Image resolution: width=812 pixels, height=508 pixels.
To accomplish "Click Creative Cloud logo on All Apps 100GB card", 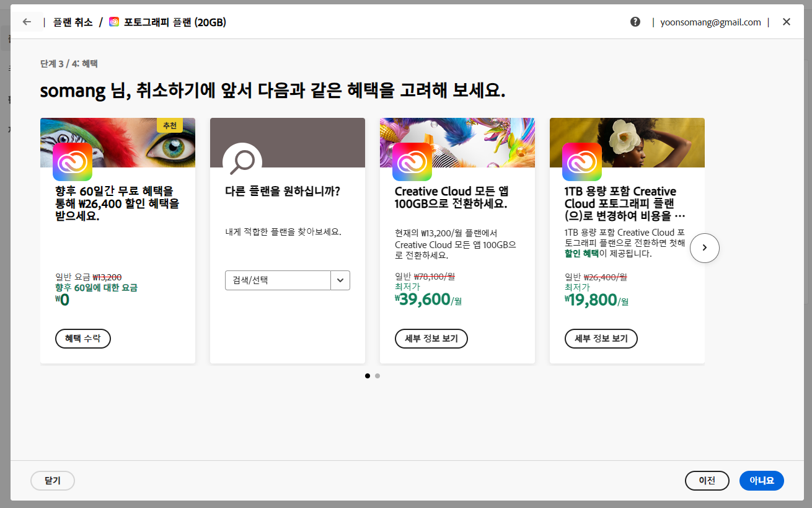I will pyautogui.click(x=412, y=162).
